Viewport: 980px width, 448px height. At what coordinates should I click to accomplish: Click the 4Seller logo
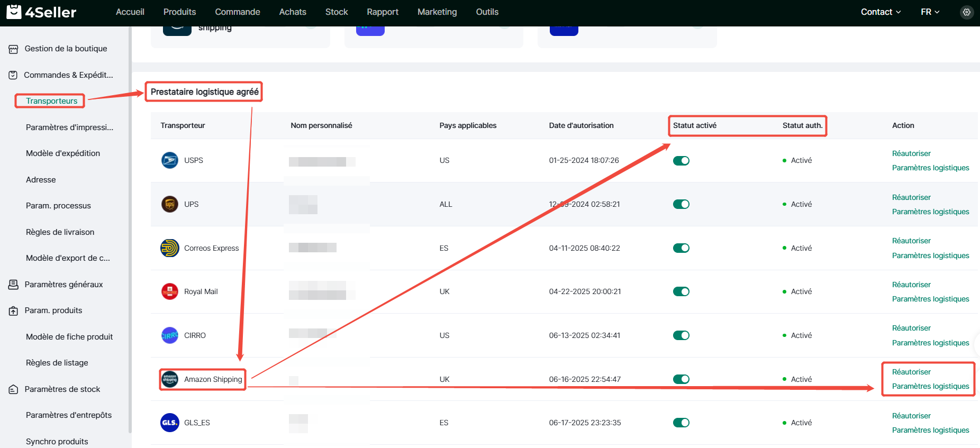(x=41, y=12)
